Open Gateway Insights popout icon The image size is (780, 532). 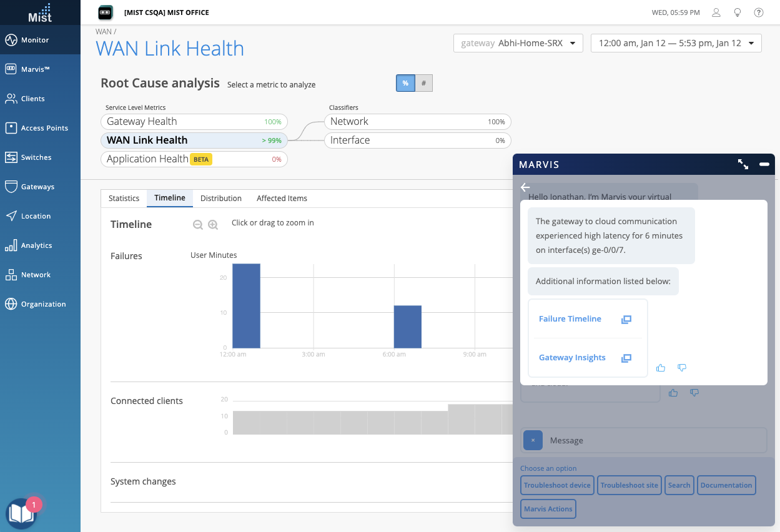[626, 358]
